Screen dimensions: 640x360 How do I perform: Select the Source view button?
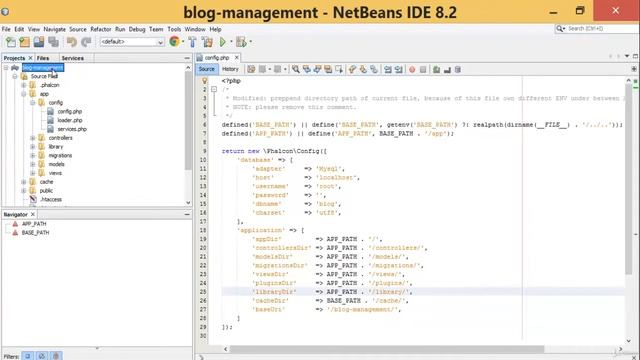[207, 69]
